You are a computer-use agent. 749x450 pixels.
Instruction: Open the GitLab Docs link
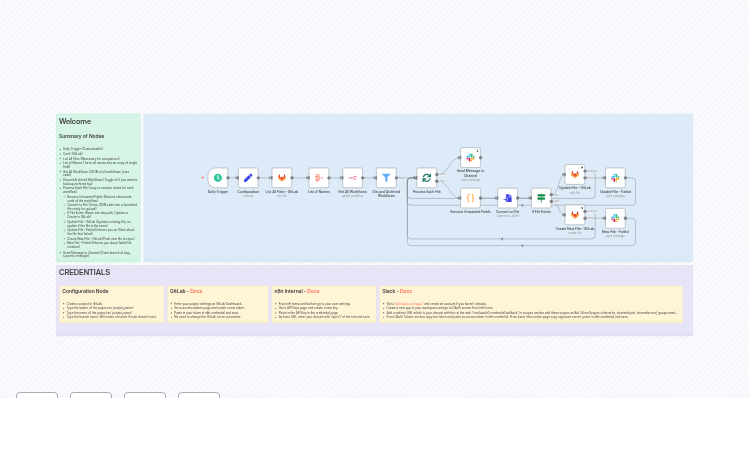(196, 291)
